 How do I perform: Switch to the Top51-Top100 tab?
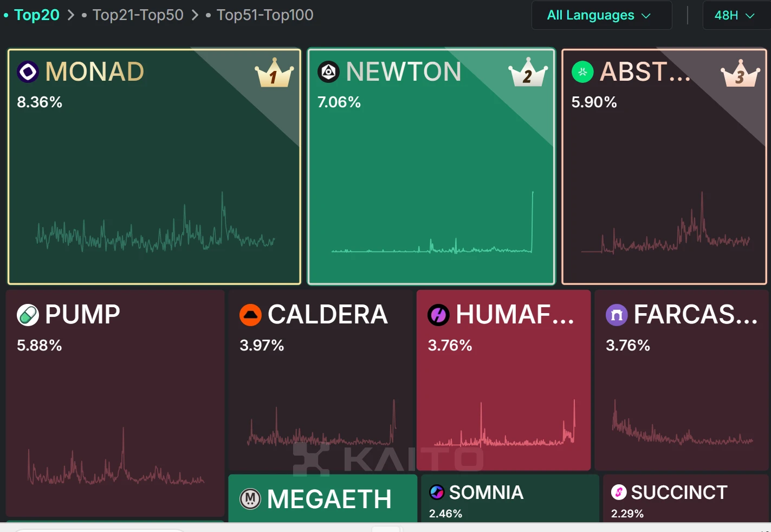[265, 15]
